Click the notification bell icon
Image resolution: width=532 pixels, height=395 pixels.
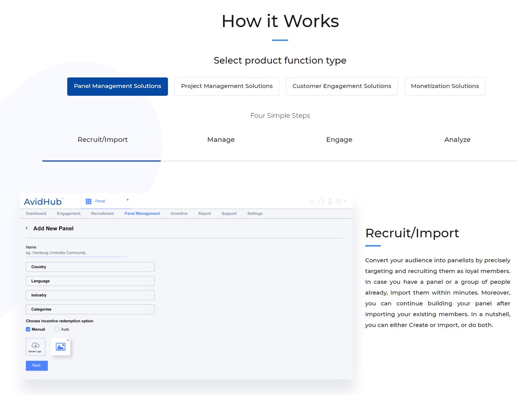(330, 202)
